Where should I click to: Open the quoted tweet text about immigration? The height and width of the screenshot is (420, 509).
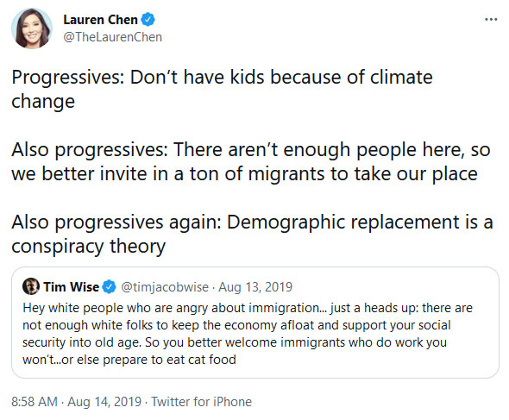coord(248,334)
